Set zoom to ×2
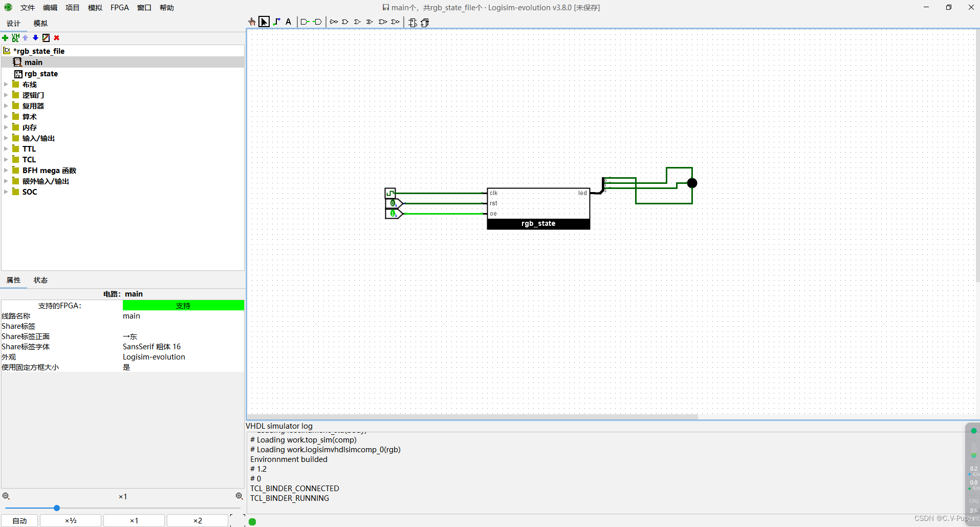This screenshot has width=980, height=527. (x=198, y=521)
